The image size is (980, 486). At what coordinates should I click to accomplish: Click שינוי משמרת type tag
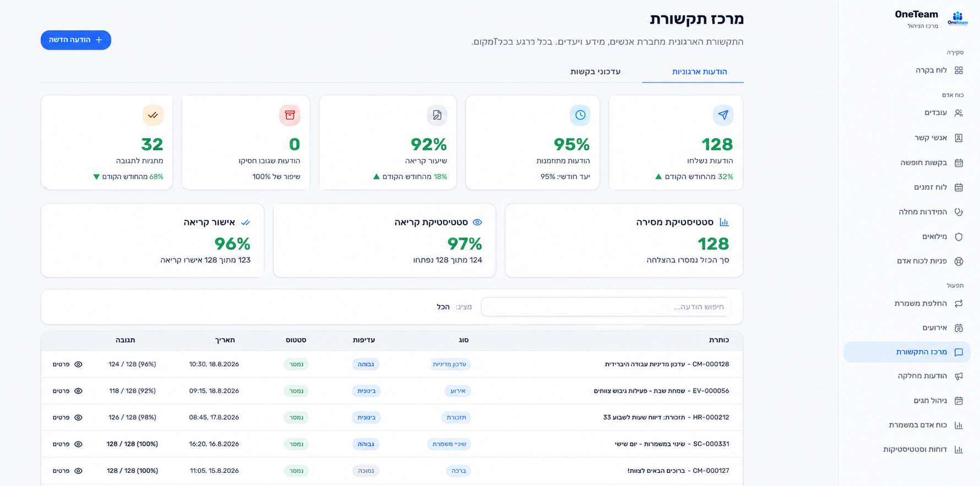tap(449, 444)
